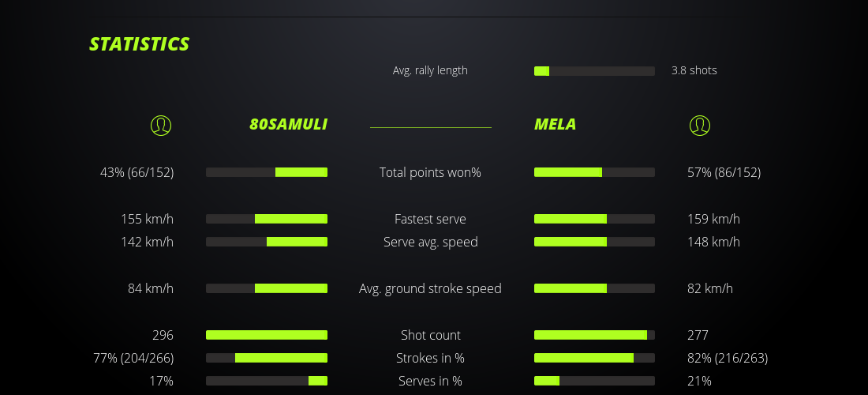Click the STATISTICS heading

(x=140, y=44)
